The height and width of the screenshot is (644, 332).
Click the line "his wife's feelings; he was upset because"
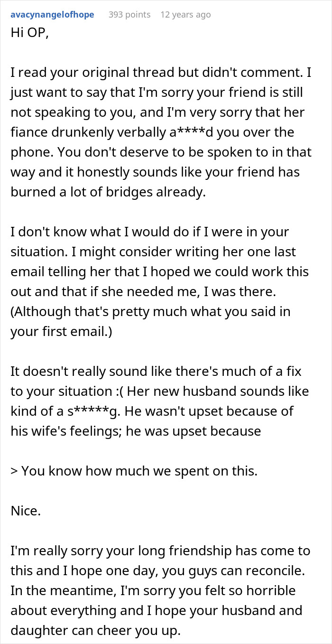pos(136,431)
